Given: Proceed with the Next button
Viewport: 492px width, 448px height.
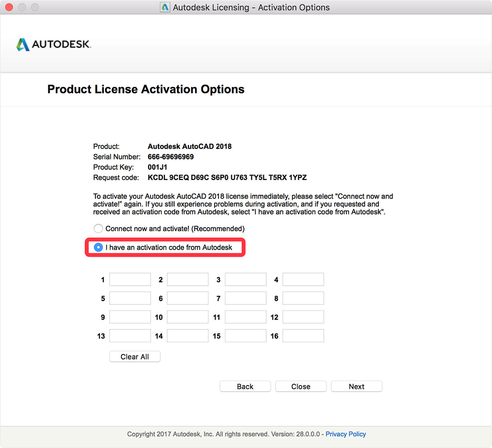Looking at the screenshot, I should (356, 387).
